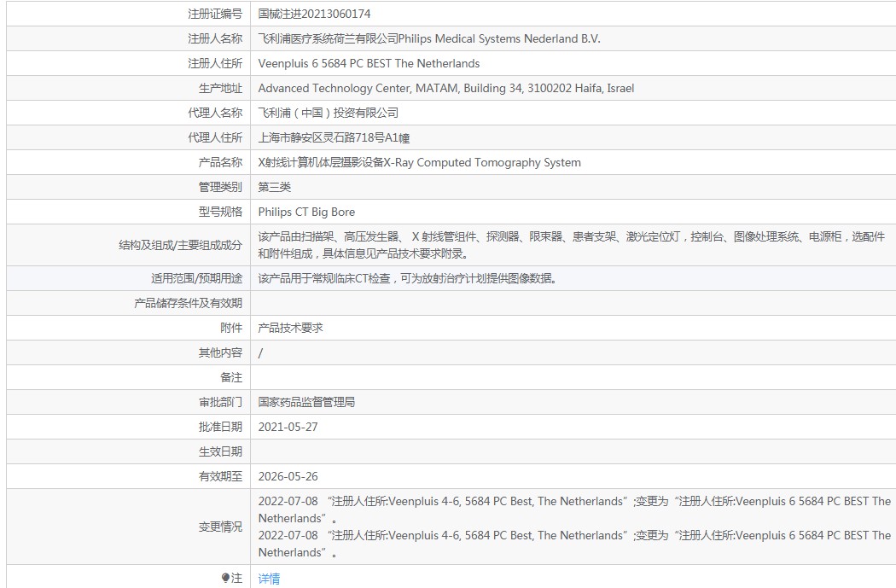Screen dimensions: 896x588
Task: Click the 代理人住所 label
Action: 215,137
